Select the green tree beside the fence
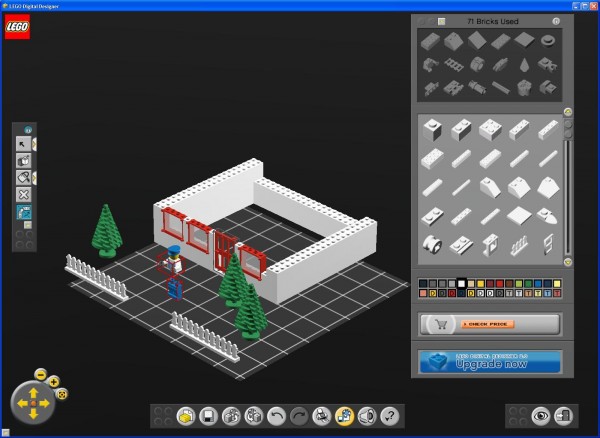This screenshot has height=438, width=600. pos(107,231)
